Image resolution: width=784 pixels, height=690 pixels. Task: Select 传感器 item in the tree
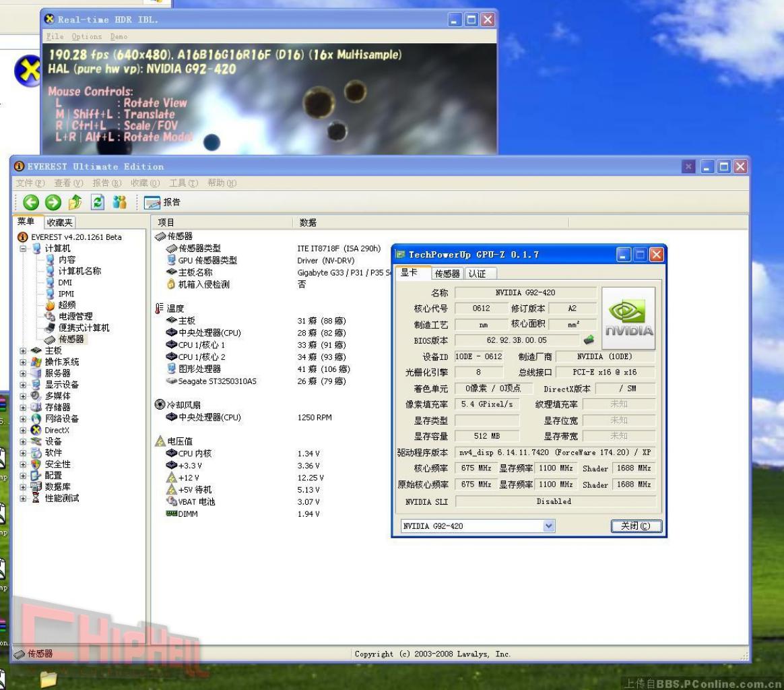coord(71,339)
